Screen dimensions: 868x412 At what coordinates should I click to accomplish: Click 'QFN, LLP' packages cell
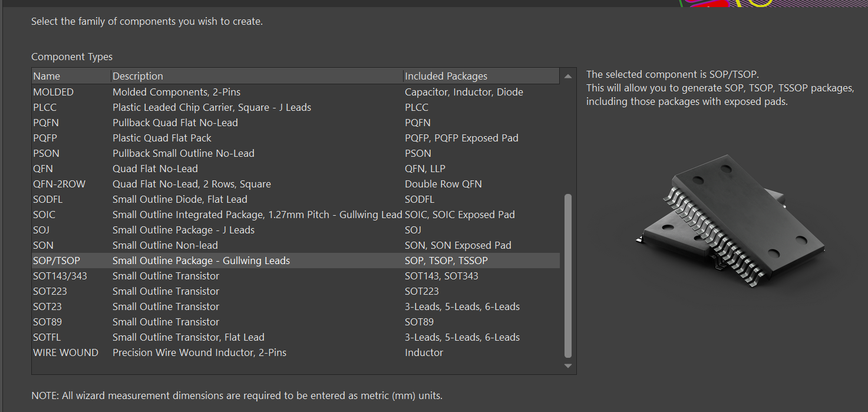coord(425,169)
